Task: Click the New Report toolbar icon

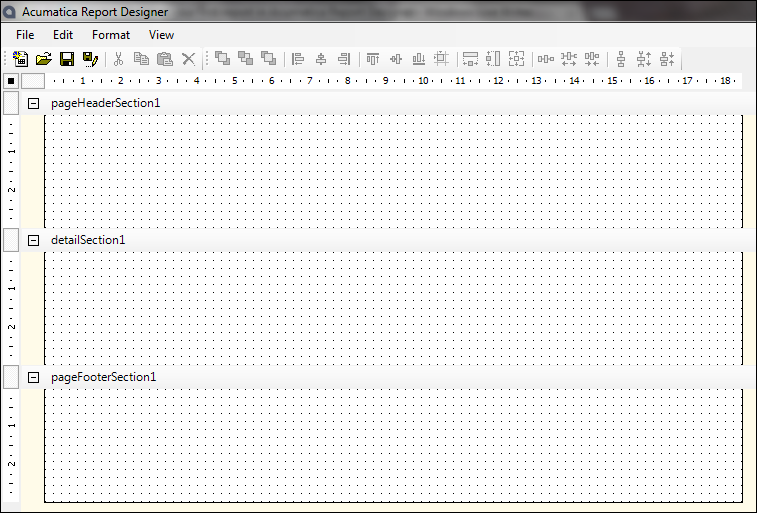Action: pos(21,59)
